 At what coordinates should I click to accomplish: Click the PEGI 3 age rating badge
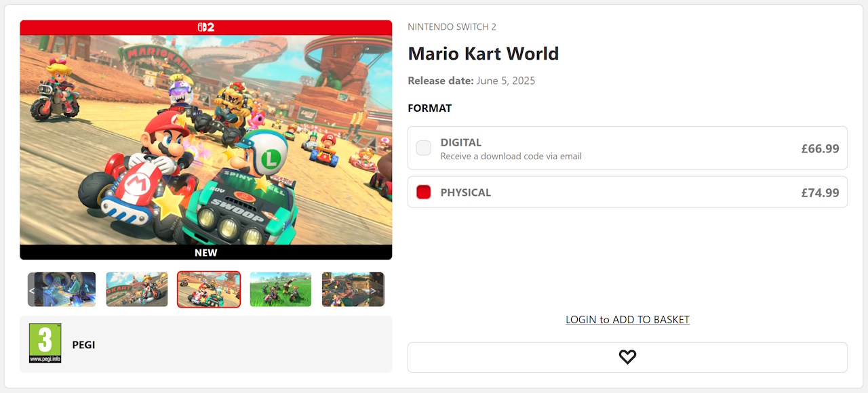coord(45,344)
